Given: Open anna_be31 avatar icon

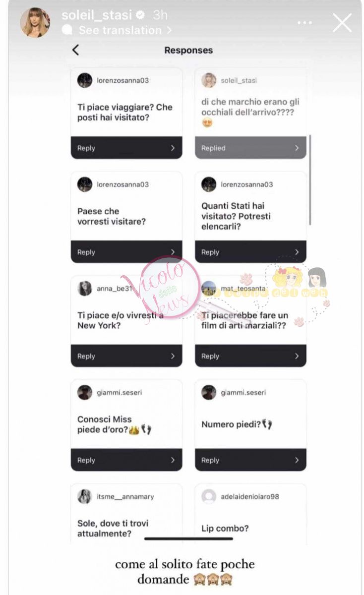Looking at the screenshot, I should pos(85,288).
